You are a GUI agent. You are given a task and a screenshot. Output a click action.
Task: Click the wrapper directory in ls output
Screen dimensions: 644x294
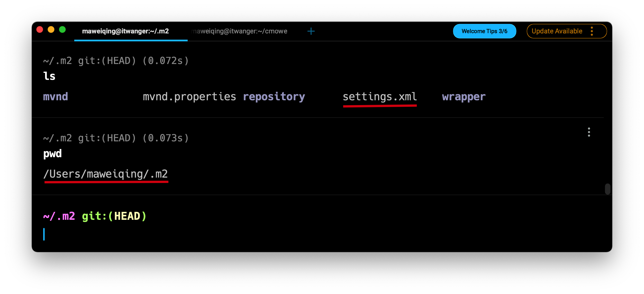464,97
